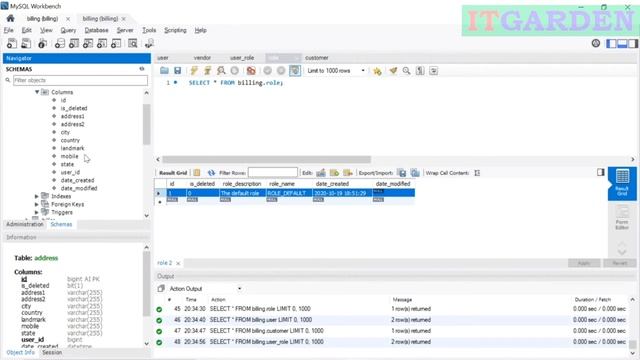Import records from external file
Screen dimensions: 640x360
pos(415,173)
